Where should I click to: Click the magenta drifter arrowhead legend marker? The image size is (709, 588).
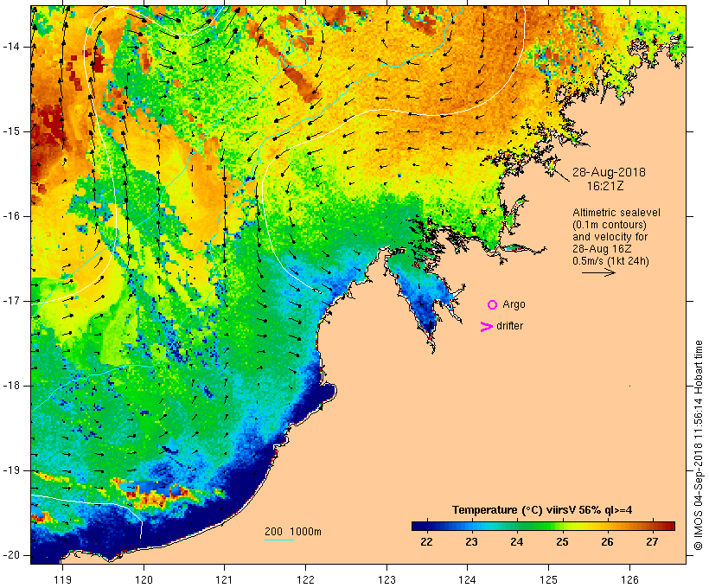click(x=486, y=327)
